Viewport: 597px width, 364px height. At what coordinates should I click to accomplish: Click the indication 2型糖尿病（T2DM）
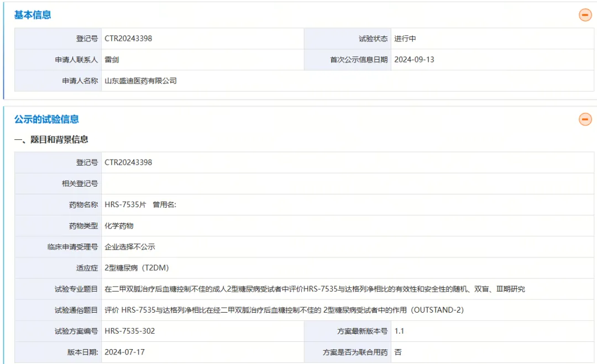coord(137,268)
